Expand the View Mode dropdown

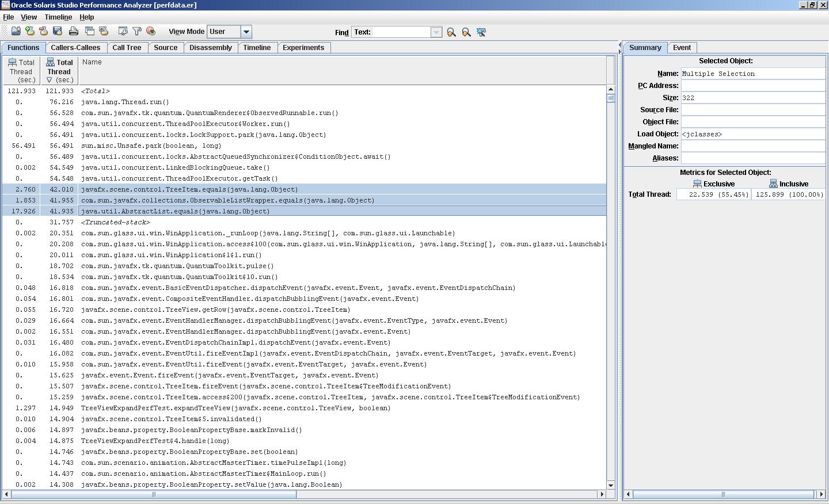(246, 32)
